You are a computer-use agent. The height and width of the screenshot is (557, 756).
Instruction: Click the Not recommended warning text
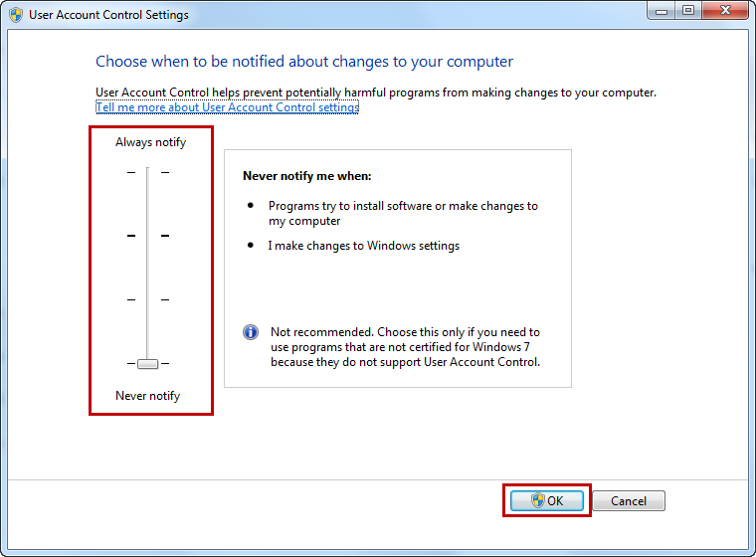click(x=405, y=347)
